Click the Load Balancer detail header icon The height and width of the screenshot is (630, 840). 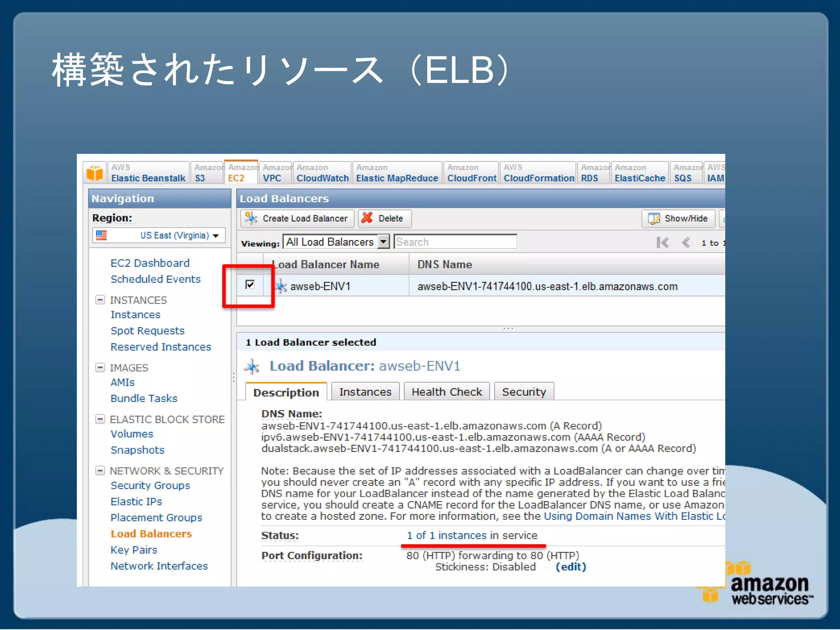tap(252, 366)
